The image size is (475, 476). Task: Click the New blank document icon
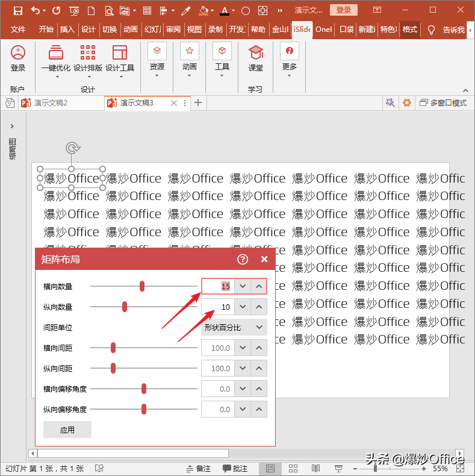coord(91,11)
